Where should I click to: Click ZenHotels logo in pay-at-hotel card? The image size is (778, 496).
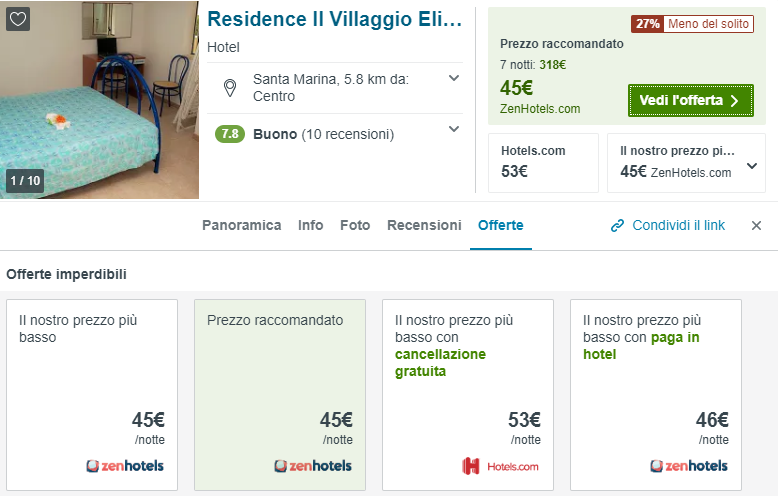click(689, 465)
